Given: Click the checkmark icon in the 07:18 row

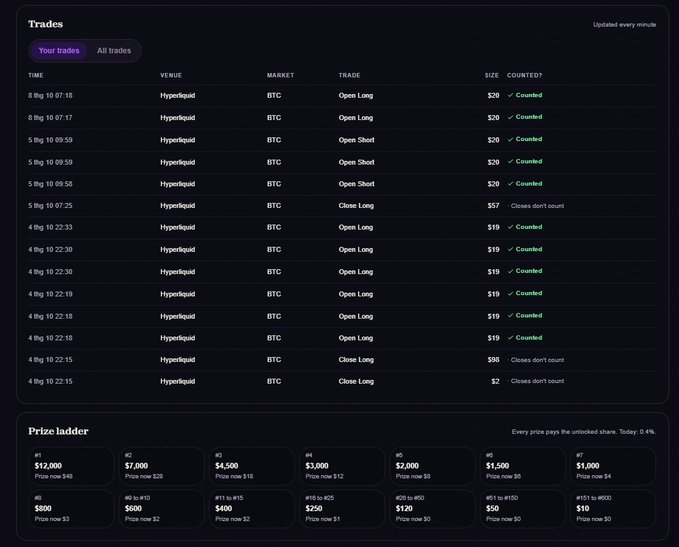Looking at the screenshot, I should pyautogui.click(x=511, y=95).
